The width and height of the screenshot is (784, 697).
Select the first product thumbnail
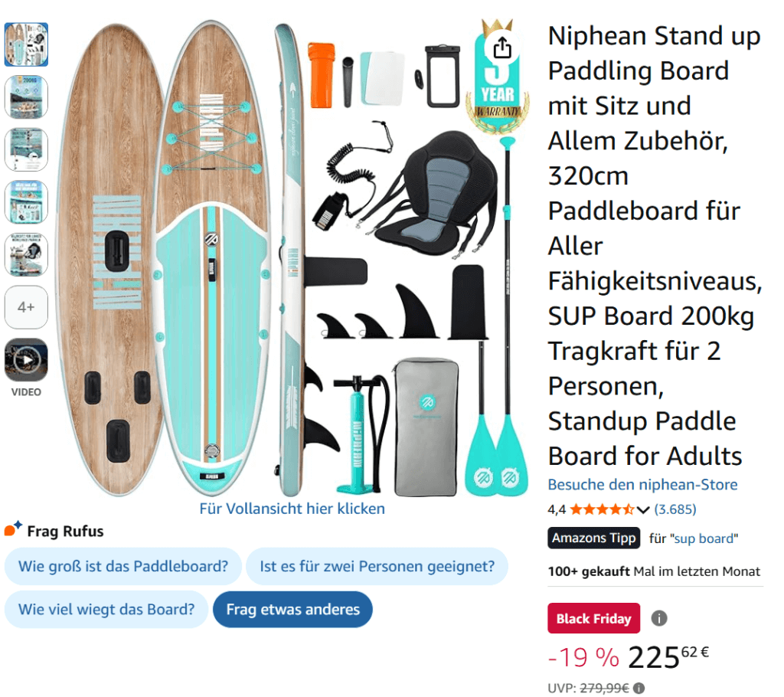[26, 45]
